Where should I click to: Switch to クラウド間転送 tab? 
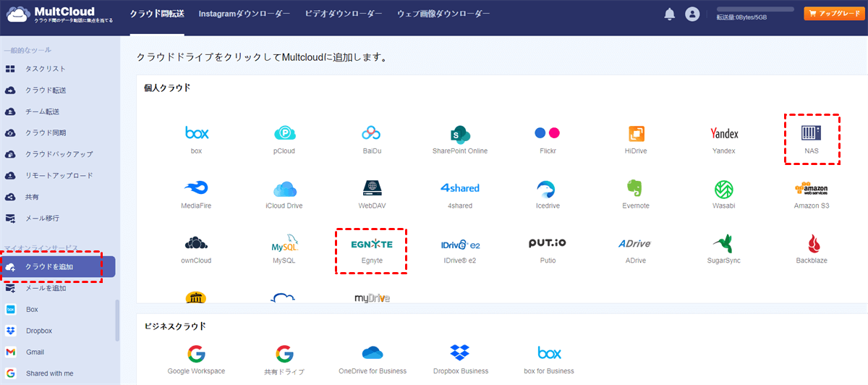[156, 14]
